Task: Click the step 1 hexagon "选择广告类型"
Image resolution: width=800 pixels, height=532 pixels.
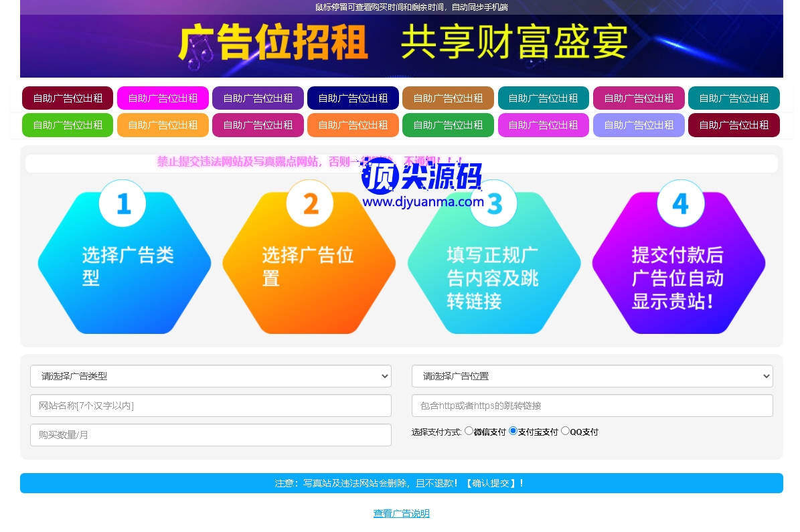Action: tap(125, 263)
